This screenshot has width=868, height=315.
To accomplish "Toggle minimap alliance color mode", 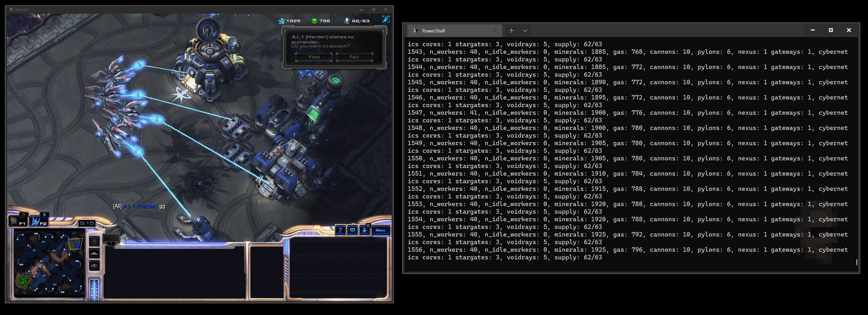I will (94, 265).
